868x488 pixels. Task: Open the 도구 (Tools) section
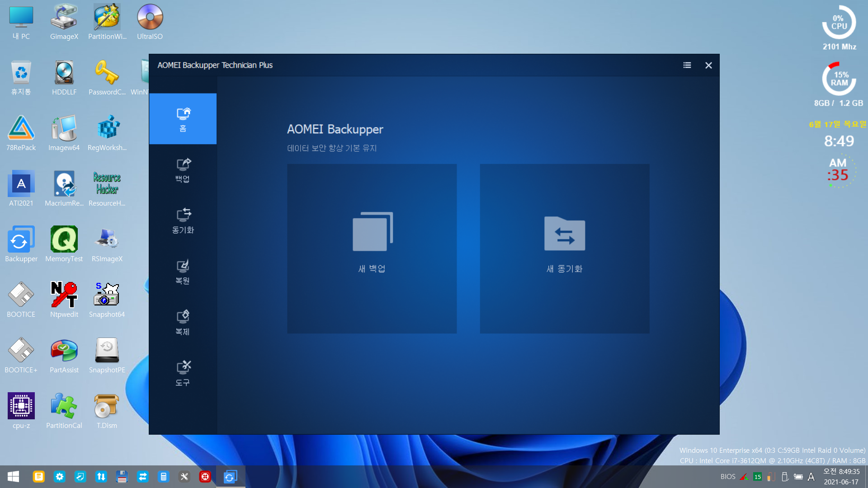183,374
